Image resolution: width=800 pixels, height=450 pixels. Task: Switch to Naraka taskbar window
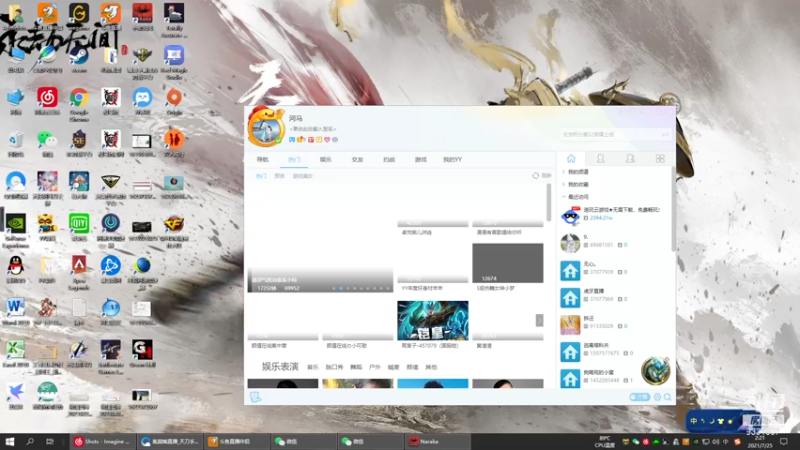(x=438, y=441)
